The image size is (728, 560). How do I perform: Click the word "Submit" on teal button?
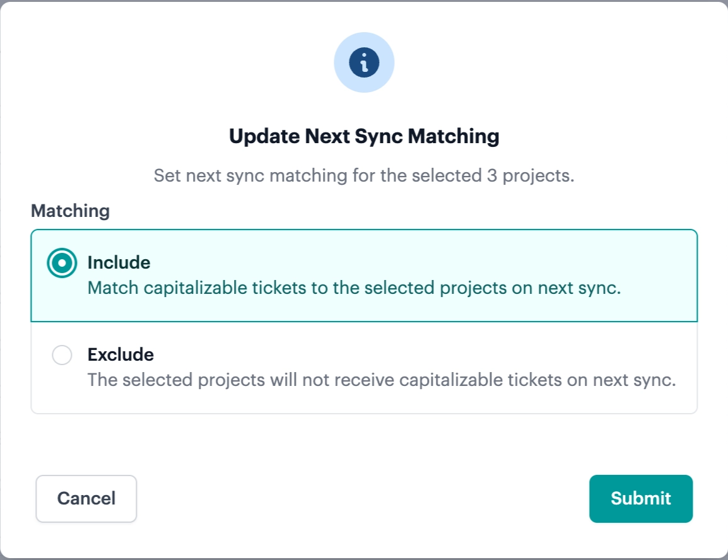[641, 498]
